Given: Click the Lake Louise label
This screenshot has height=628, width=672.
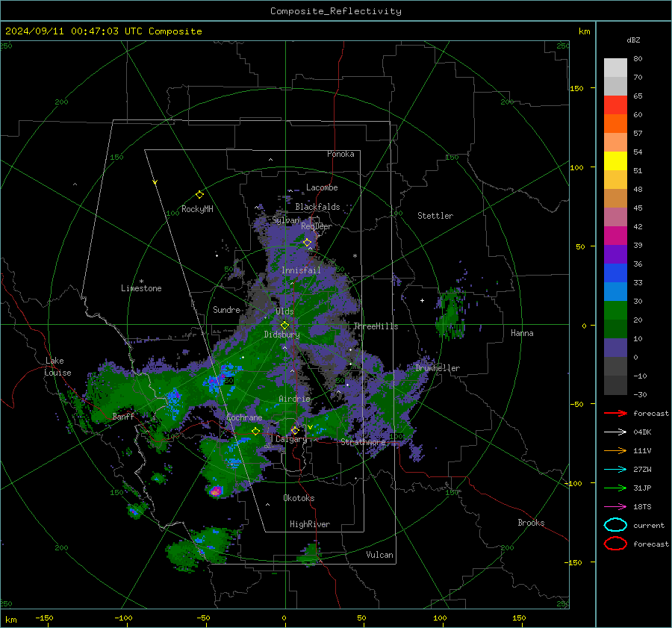Looking at the screenshot, I should click(57, 367).
